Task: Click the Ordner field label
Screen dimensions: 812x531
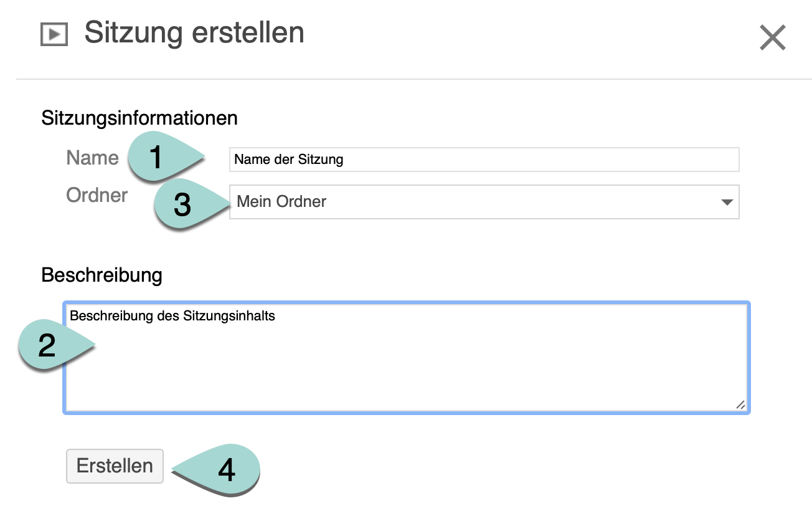Action: [x=97, y=195]
